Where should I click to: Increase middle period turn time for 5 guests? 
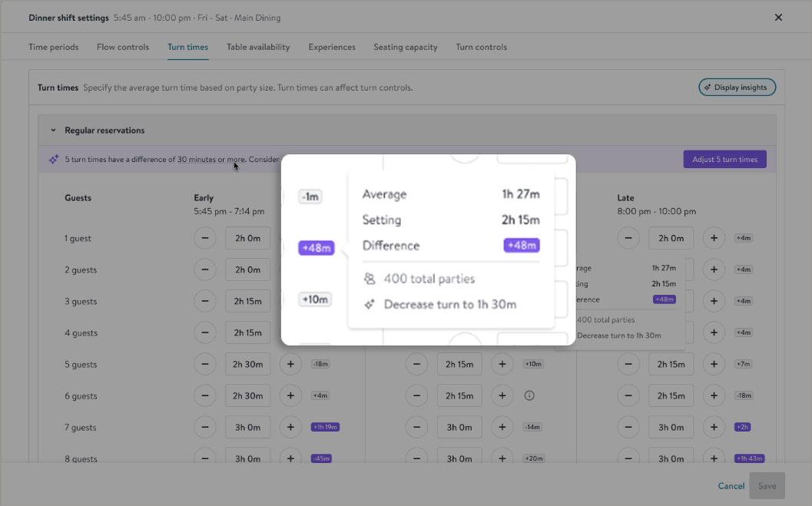click(x=502, y=364)
